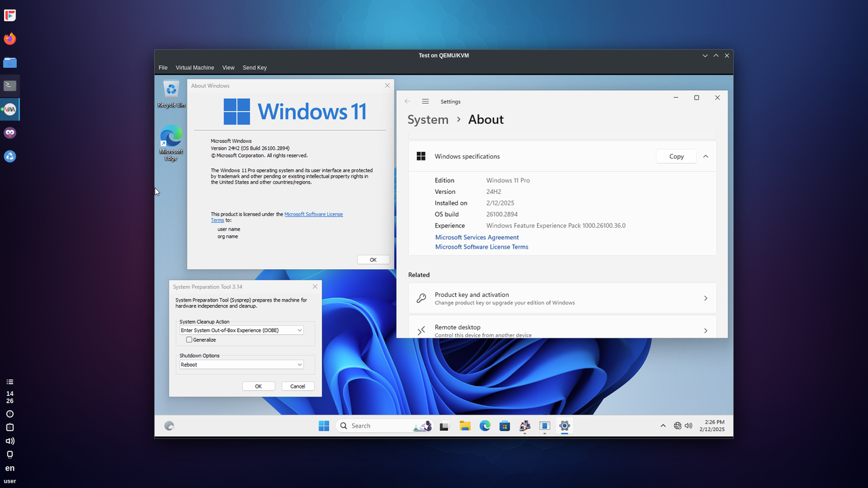Viewport: 868px width, 488px height.
Task: Launch Microsoft Edge from the taskbar
Action: point(485,426)
